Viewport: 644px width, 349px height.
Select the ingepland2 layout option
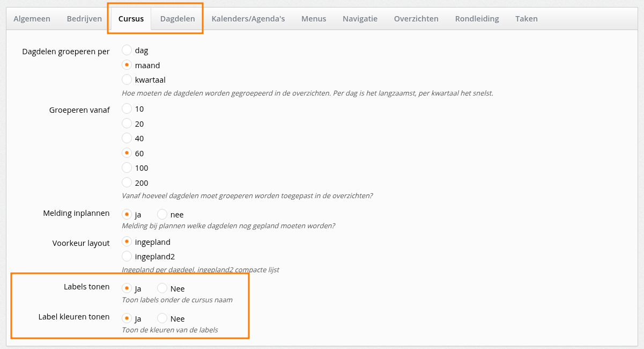click(x=127, y=257)
